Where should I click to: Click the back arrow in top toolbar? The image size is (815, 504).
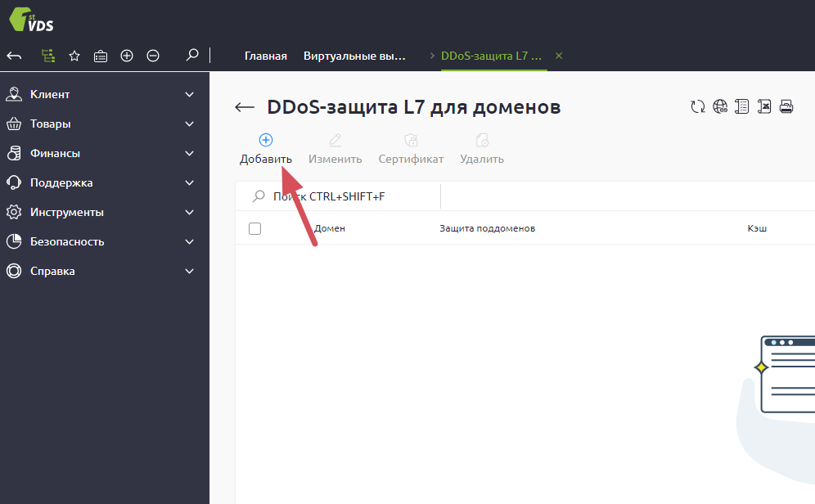(x=14, y=56)
